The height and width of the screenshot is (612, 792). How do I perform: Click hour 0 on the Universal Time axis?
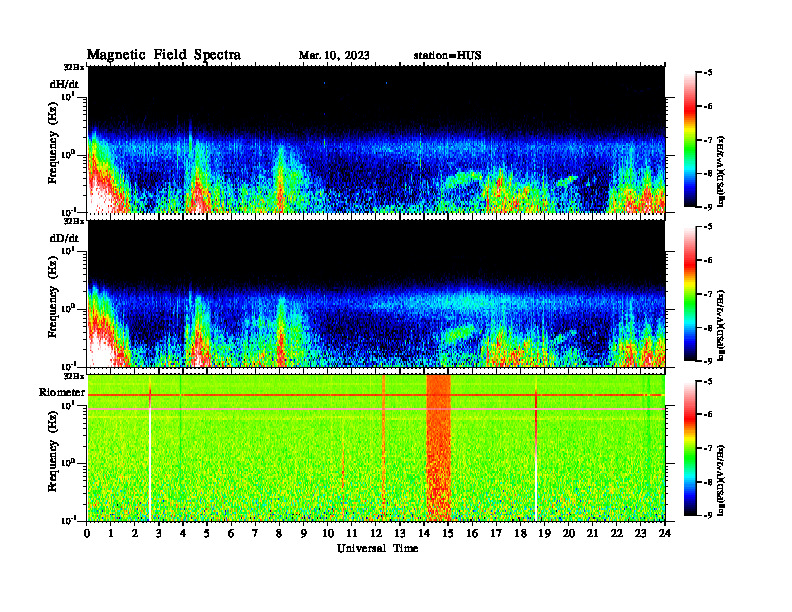(x=87, y=534)
